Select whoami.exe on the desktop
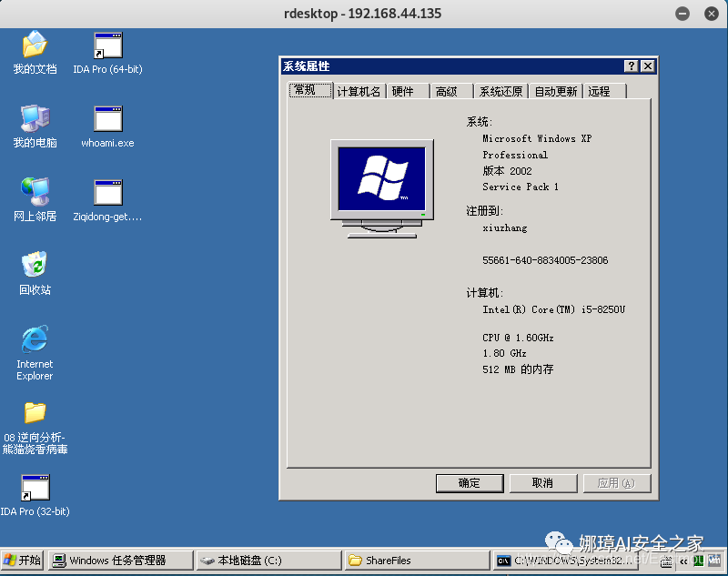728x576 pixels. click(x=107, y=126)
